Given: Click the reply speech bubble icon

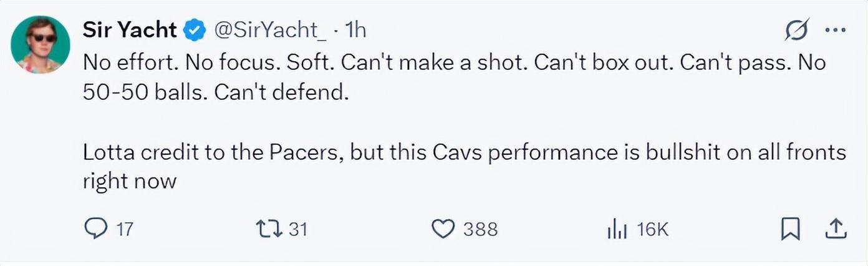Looking at the screenshot, I should [95, 230].
